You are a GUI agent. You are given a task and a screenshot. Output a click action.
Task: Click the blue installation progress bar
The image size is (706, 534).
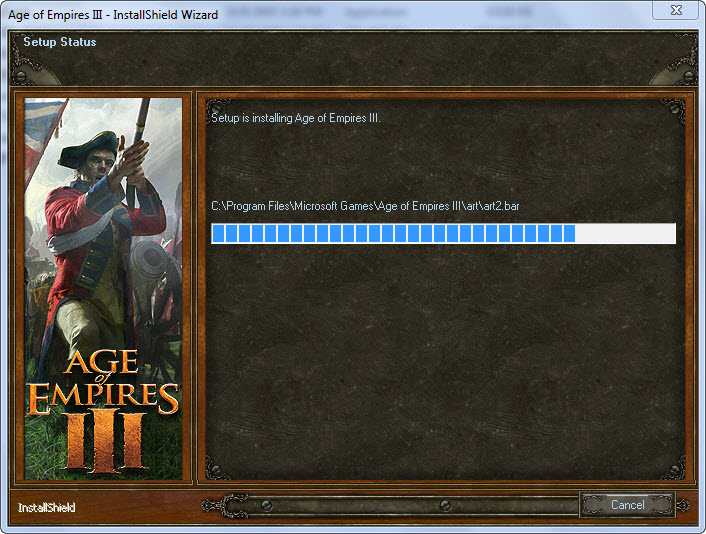point(444,234)
